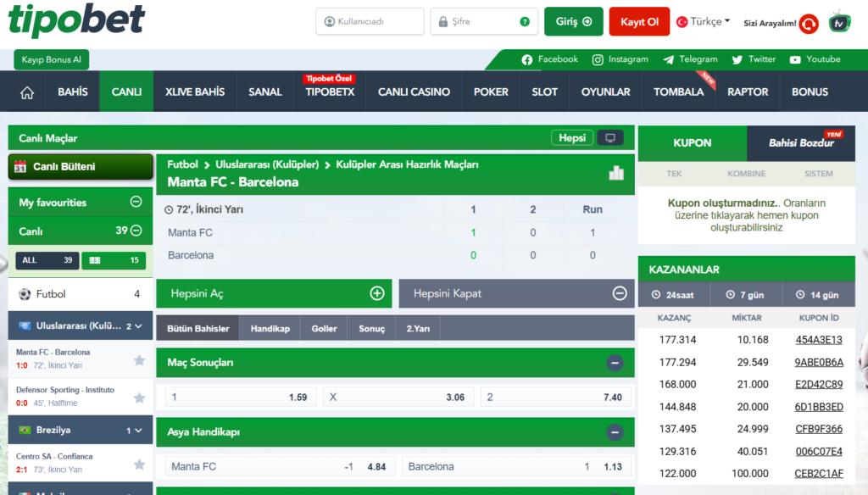Select the 15 scoreboard live filter
Screen dimensions: 868x495
[114, 260]
